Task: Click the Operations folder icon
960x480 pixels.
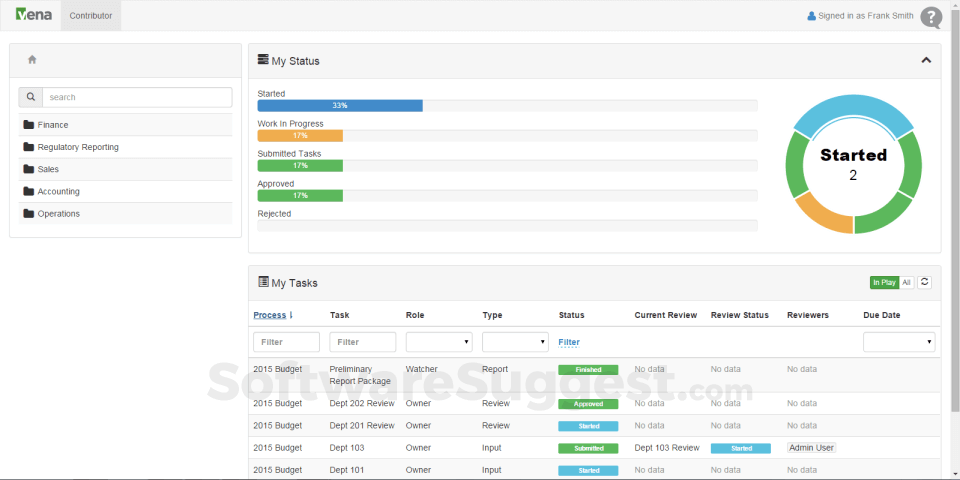Action: [x=28, y=214]
